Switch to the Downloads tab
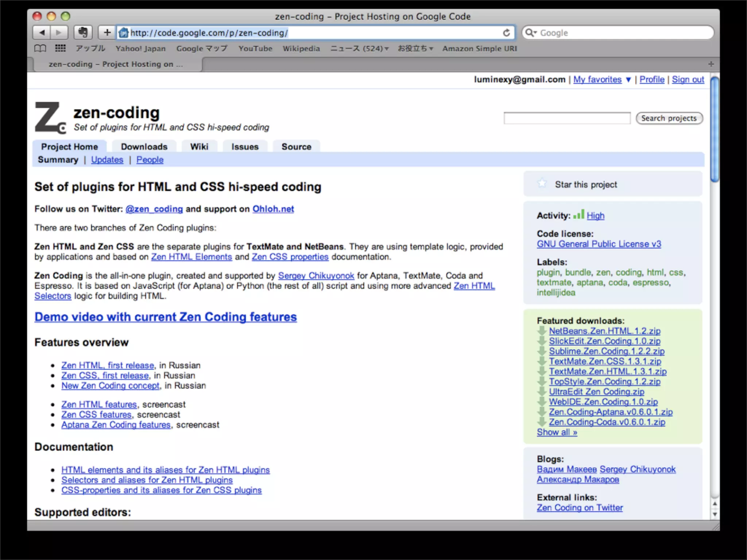 (x=144, y=147)
